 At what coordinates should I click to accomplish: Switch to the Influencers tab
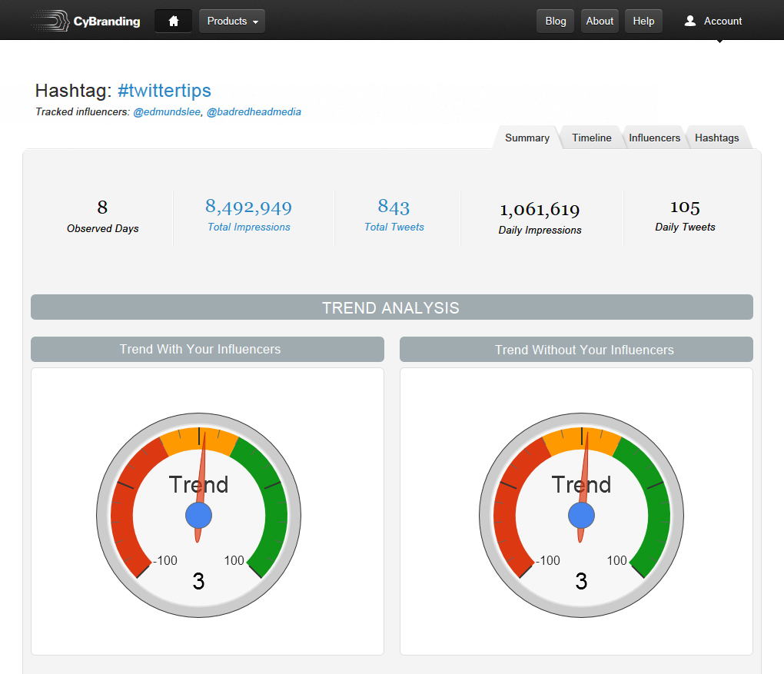[x=654, y=138]
